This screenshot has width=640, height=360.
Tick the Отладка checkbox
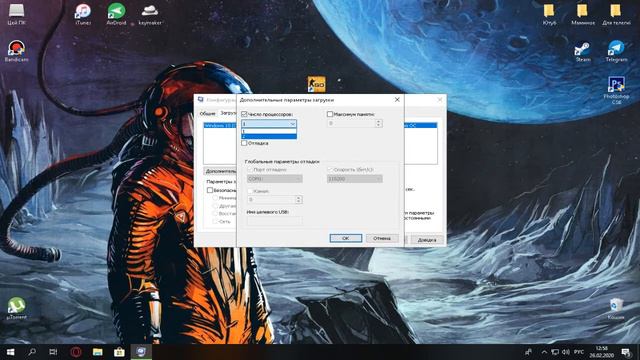pyautogui.click(x=244, y=143)
